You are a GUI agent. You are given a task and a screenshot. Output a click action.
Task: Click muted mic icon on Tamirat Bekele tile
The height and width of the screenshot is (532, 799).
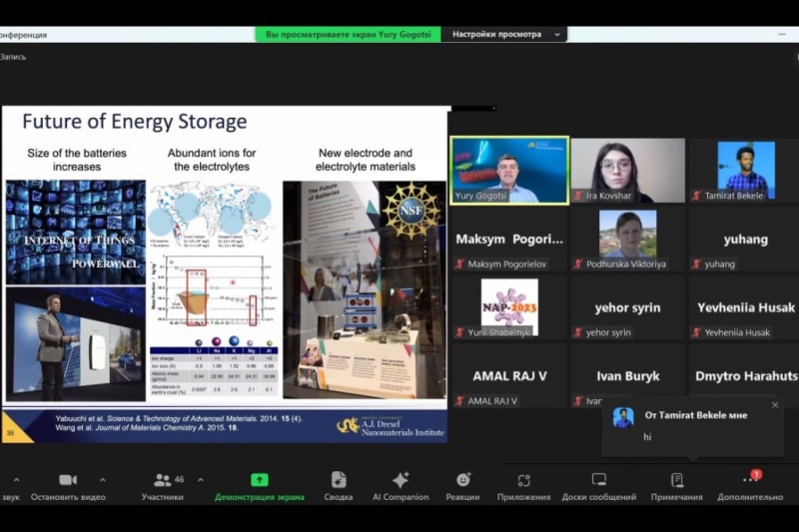click(696, 196)
